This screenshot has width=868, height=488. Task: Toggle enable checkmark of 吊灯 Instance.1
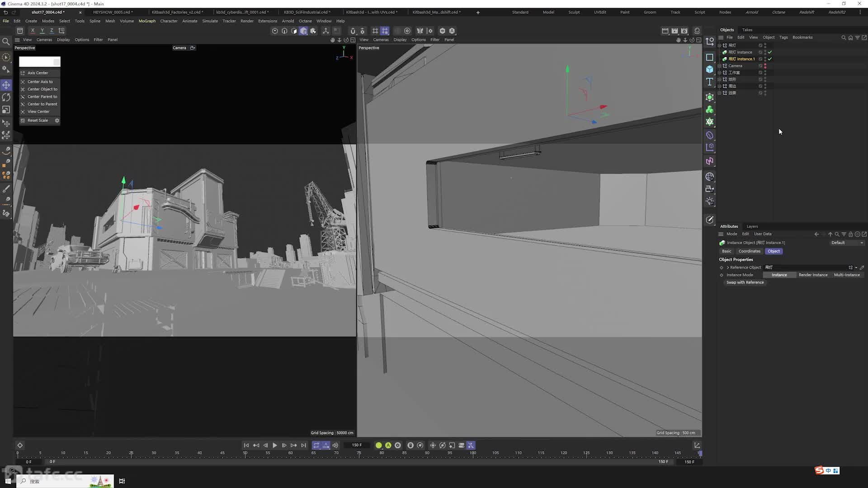(769, 59)
